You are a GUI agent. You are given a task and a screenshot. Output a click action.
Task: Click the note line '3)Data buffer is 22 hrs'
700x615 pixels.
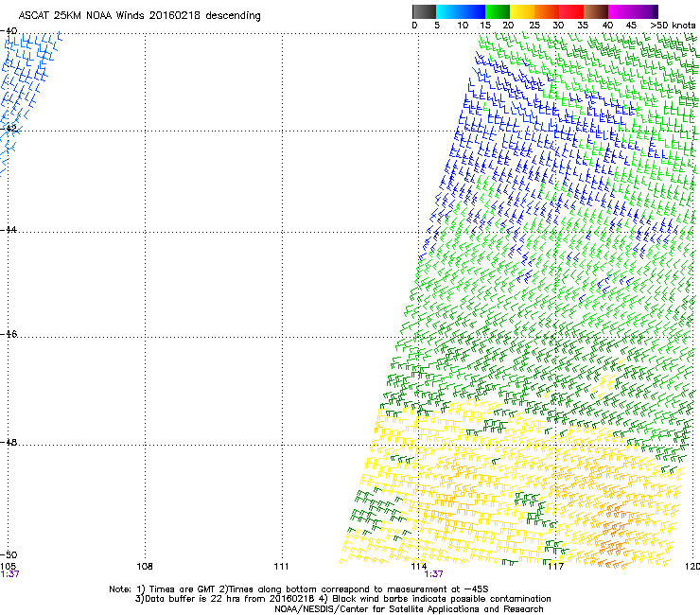pyautogui.click(x=342, y=599)
